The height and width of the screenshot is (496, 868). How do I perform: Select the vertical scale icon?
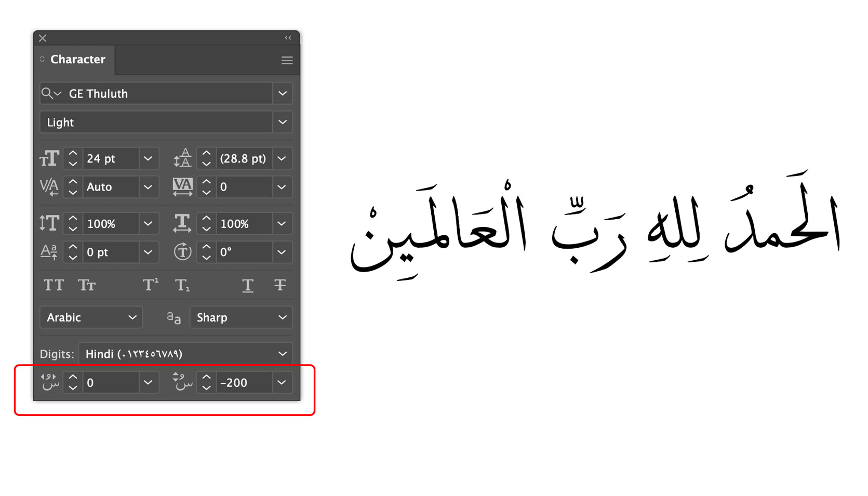(x=49, y=223)
